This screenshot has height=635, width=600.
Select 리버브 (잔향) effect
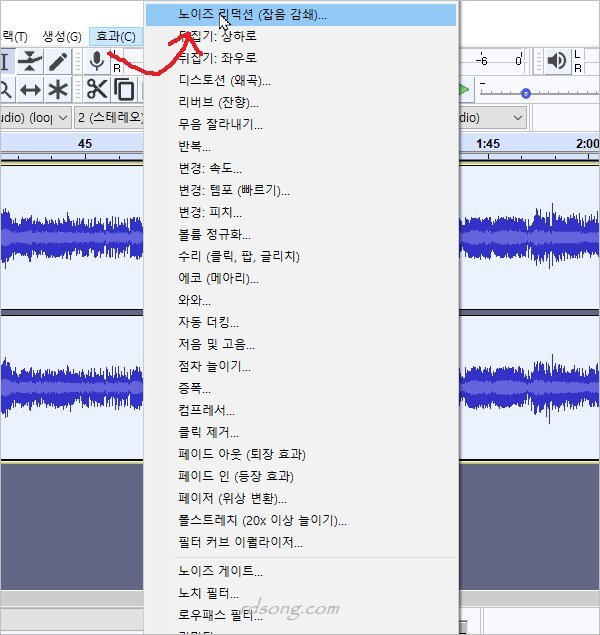click(218, 102)
